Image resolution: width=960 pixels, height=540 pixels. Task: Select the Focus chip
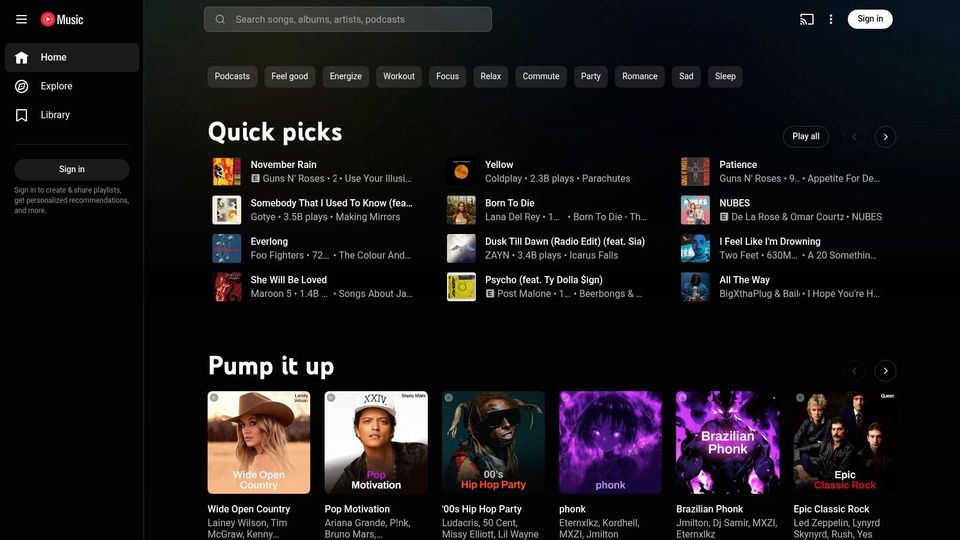448,77
